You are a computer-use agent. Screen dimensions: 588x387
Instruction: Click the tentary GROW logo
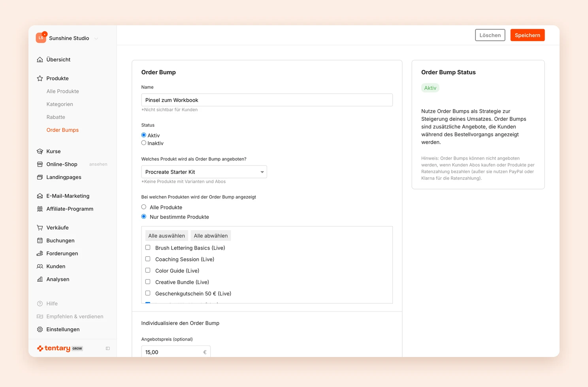pos(60,348)
